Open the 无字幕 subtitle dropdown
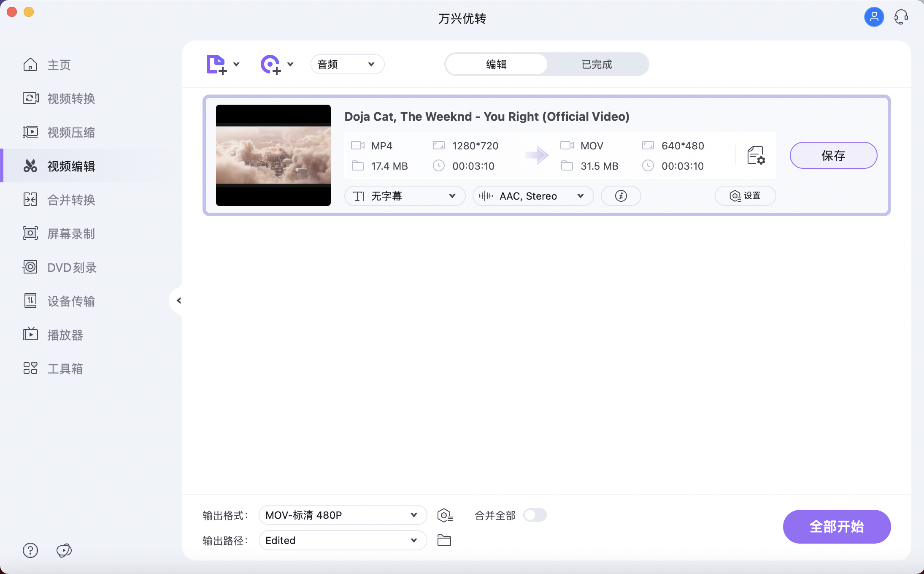 click(x=405, y=196)
